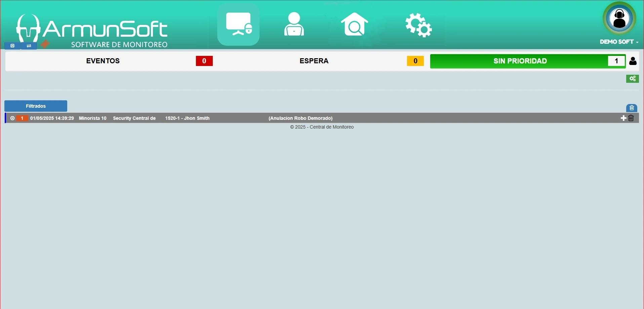644x309 pixels.
Task: Click the Anulacion Robo Demorado event text
Action: pos(300,118)
